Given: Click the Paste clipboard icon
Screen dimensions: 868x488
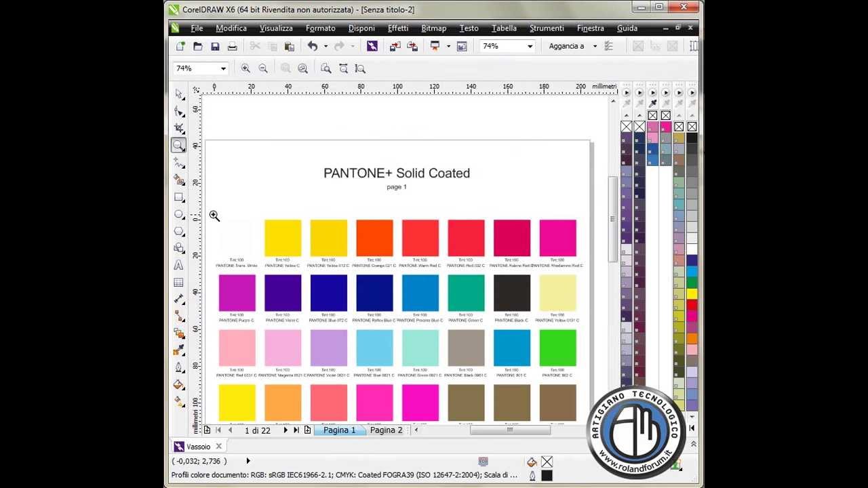Looking at the screenshot, I should click(x=290, y=46).
